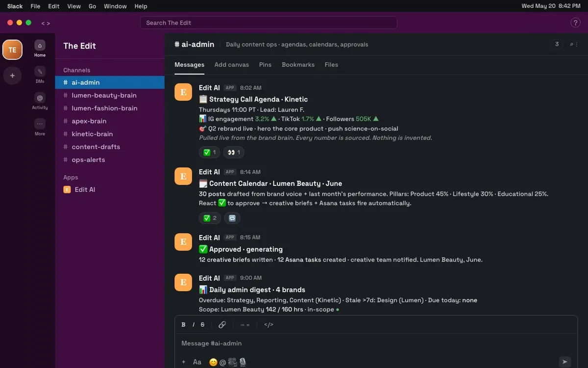588x368 pixels.
Task: Toggle eyes reaction on Strategy Call Agenda
Action: [x=234, y=153]
